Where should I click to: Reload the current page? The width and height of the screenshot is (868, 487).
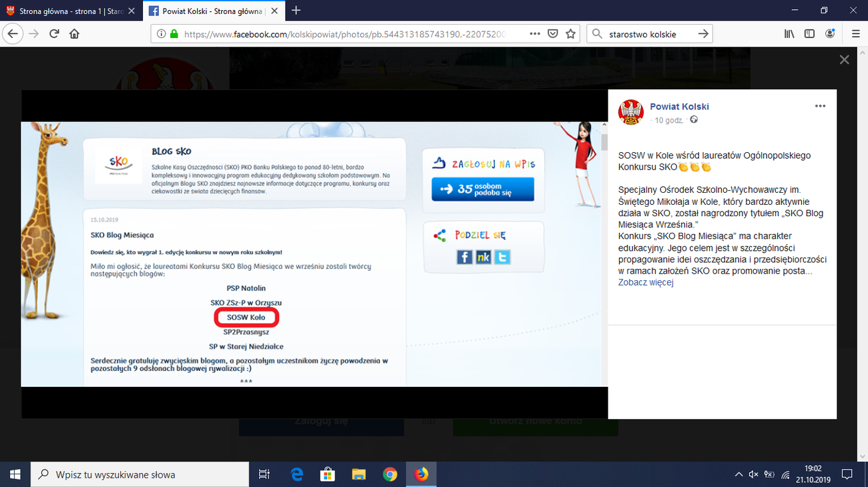tap(54, 33)
